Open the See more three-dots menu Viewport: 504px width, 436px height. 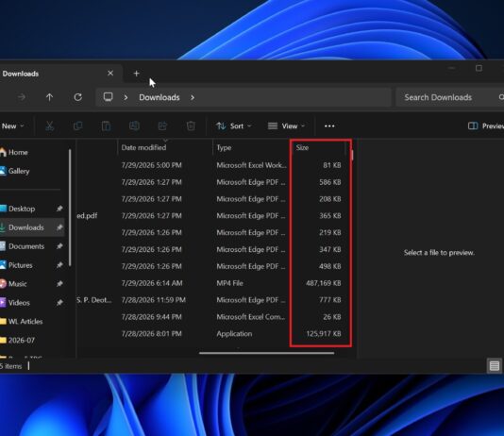pos(329,126)
